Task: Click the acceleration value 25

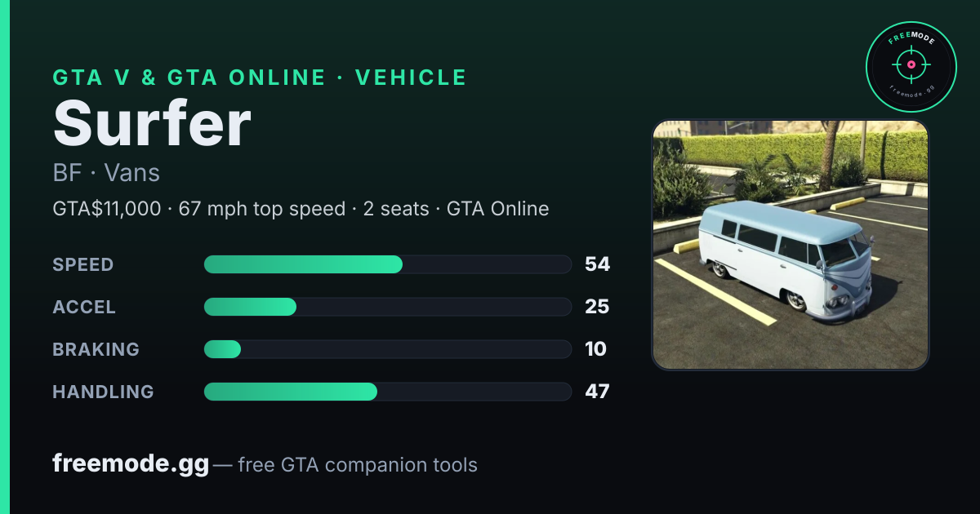Action: (x=598, y=307)
